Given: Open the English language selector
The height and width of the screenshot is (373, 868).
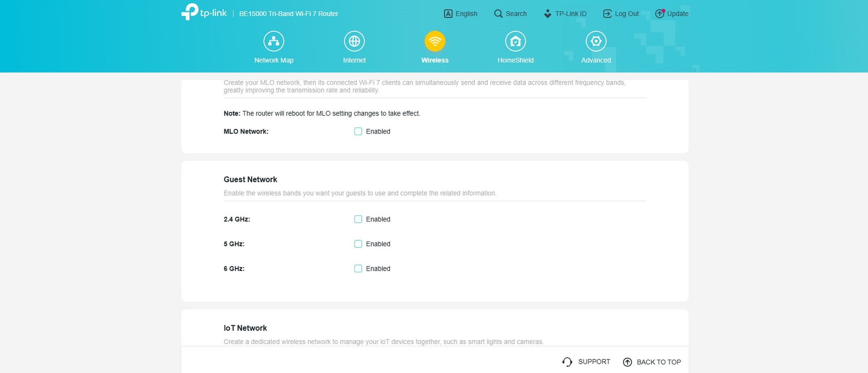Looking at the screenshot, I should pyautogui.click(x=461, y=14).
